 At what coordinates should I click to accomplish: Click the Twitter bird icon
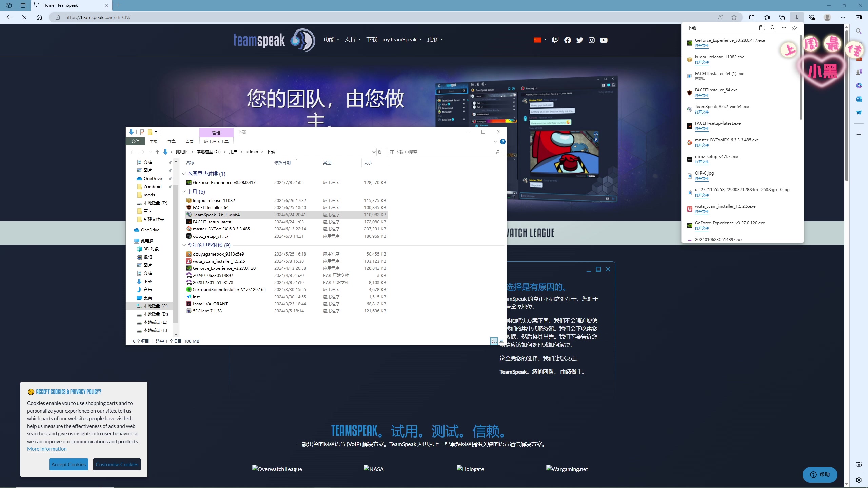point(580,40)
